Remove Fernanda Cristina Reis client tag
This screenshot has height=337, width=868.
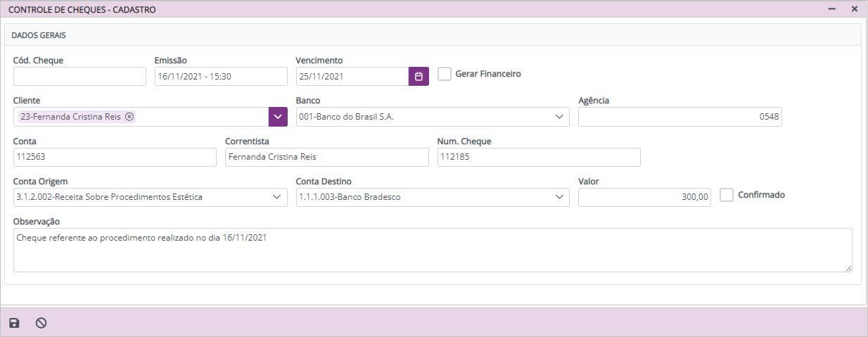[129, 117]
